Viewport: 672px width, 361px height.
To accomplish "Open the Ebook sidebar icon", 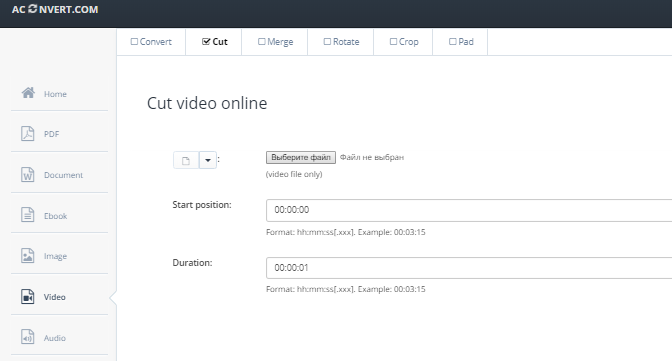I will point(28,215).
